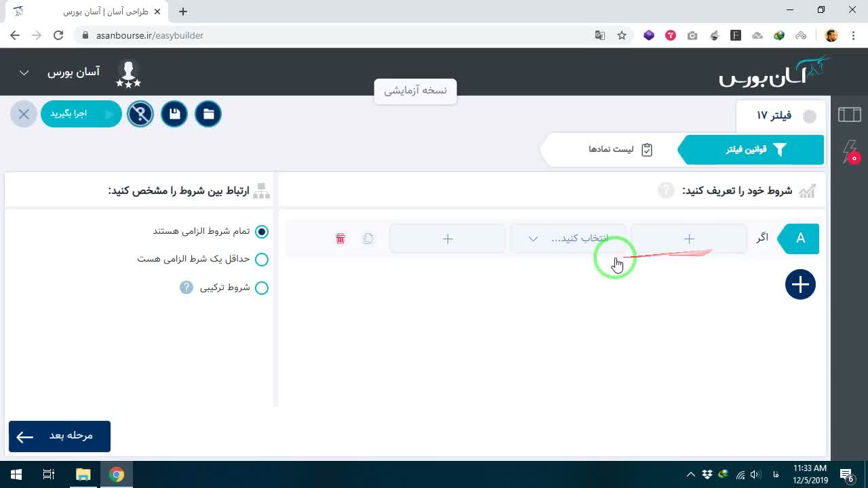
Task: Delete condition A with red trash icon
Action: point(340,239)
